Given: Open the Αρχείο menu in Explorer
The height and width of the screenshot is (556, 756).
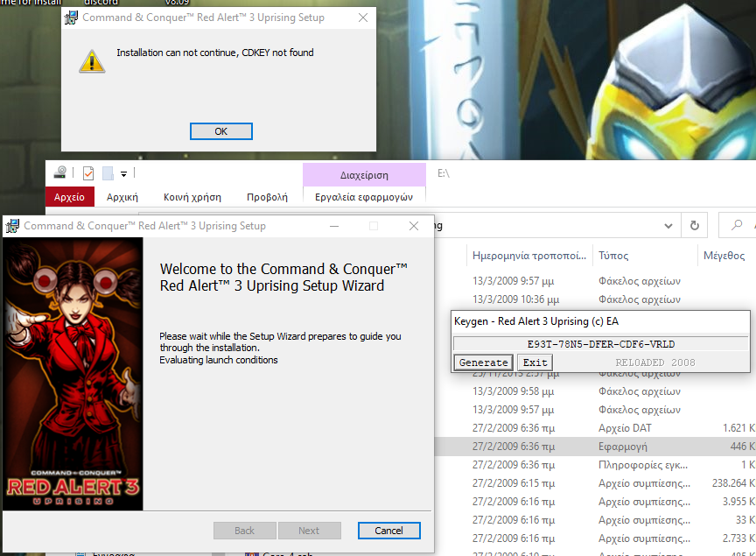Looking at the screenshot, I should [69, 197].
